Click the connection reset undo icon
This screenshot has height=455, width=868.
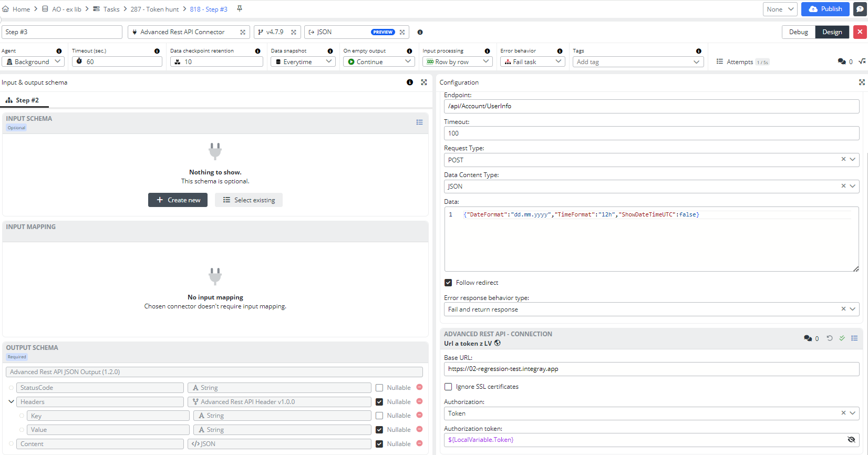pyautogui.click(x=830, y=338)
